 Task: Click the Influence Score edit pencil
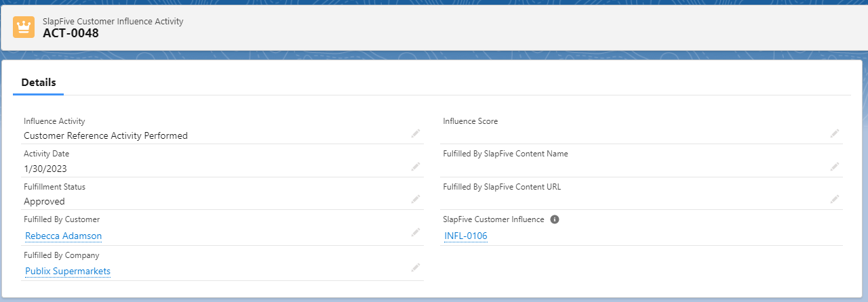tap(835, 133)
